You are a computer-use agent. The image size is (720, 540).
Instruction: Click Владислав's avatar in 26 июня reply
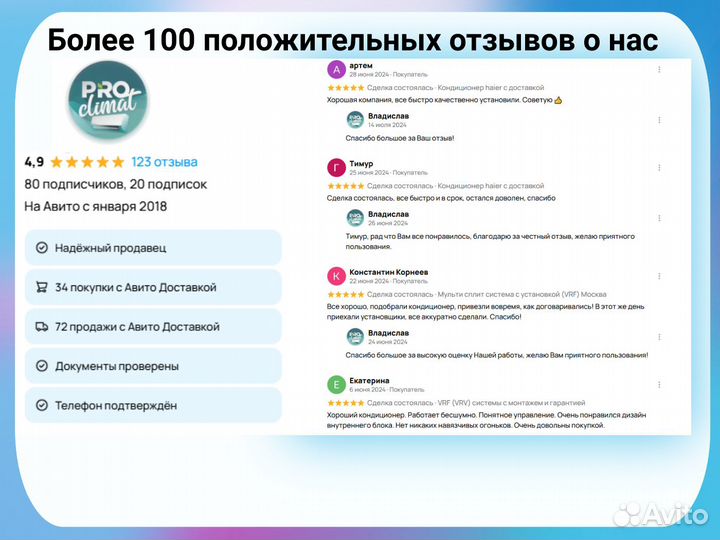click(x=355, y=218)
